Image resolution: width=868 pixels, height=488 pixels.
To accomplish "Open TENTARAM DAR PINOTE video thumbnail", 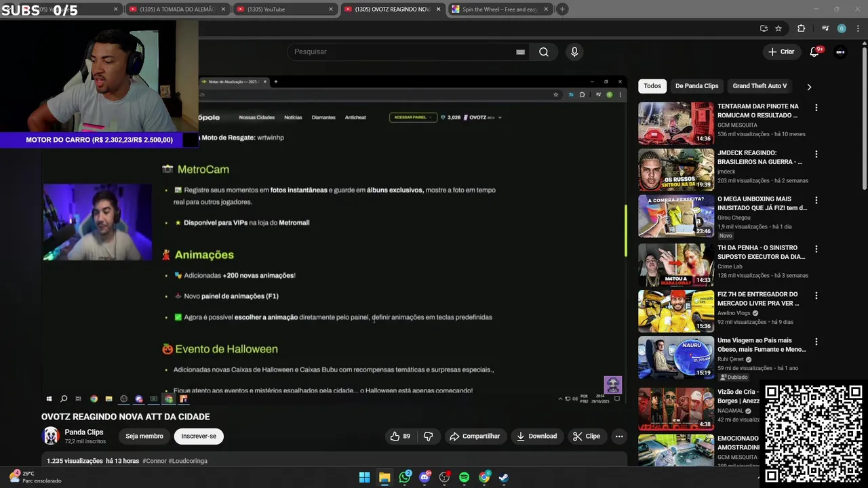I will [x=675, y=123].
